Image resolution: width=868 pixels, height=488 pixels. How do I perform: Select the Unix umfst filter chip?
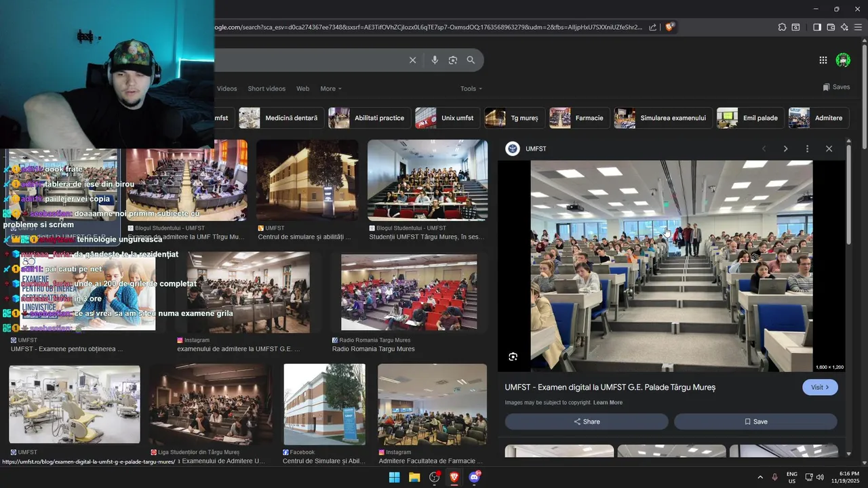click(447, 118)
